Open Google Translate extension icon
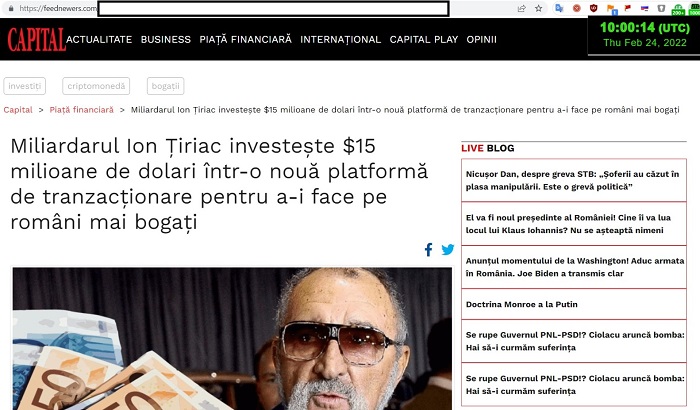 (559, 8)
